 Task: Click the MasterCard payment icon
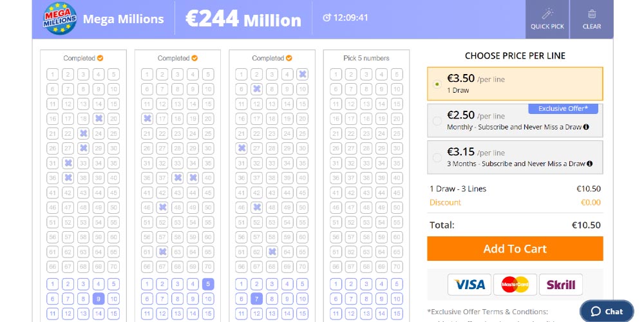pos(515,284)
